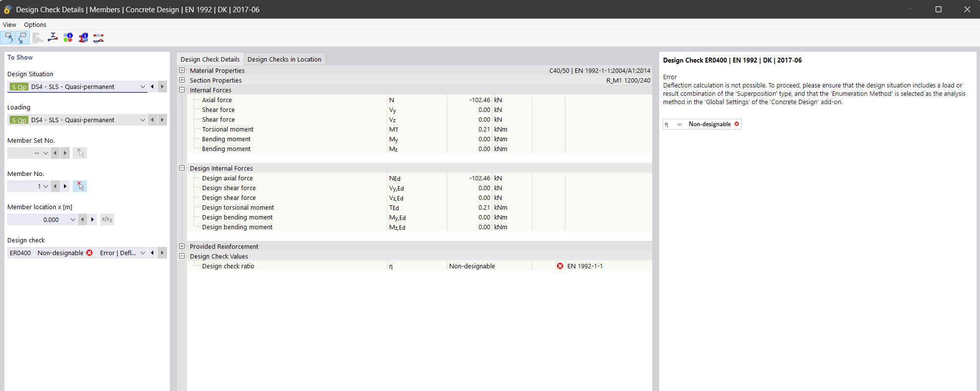Click the pick-member cursor icon beside Member No.
The image size is (980, 391).
(x=80, y=186)
